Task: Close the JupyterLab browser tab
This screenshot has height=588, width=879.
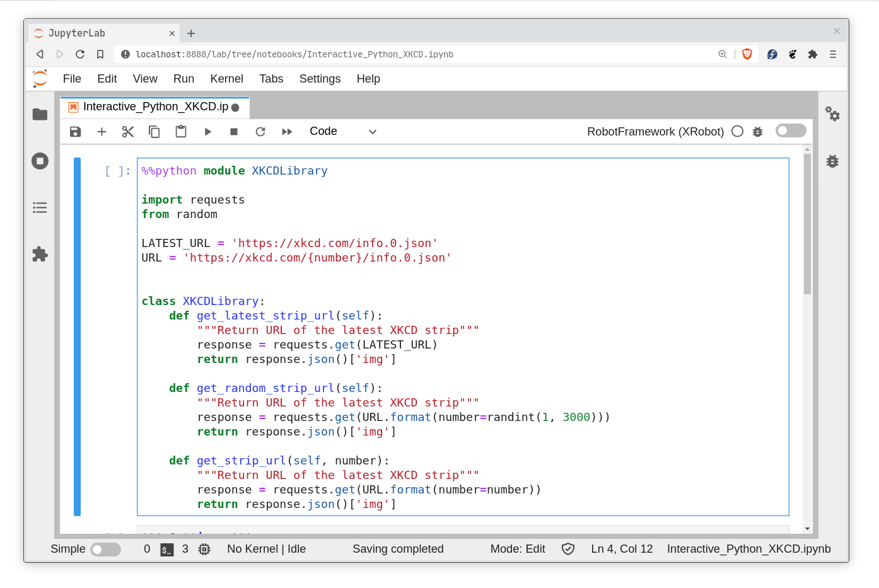Action: (x=172, y=33)
